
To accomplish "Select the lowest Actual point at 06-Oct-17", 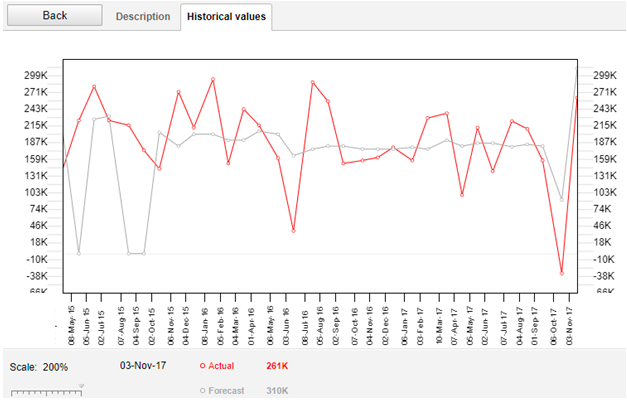I will (x=562, y=273).
